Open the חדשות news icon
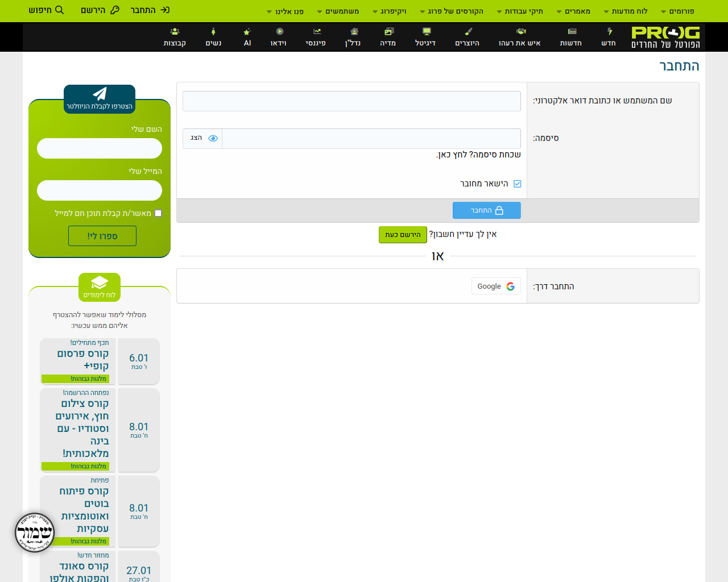This screenshot has height=582, width=728. point(572,32)
